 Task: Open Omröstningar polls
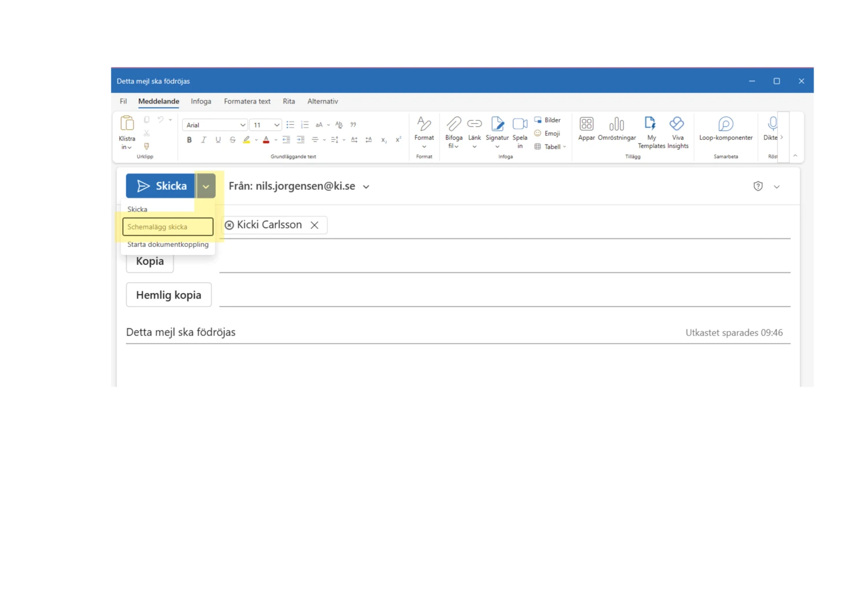(617, 128)
